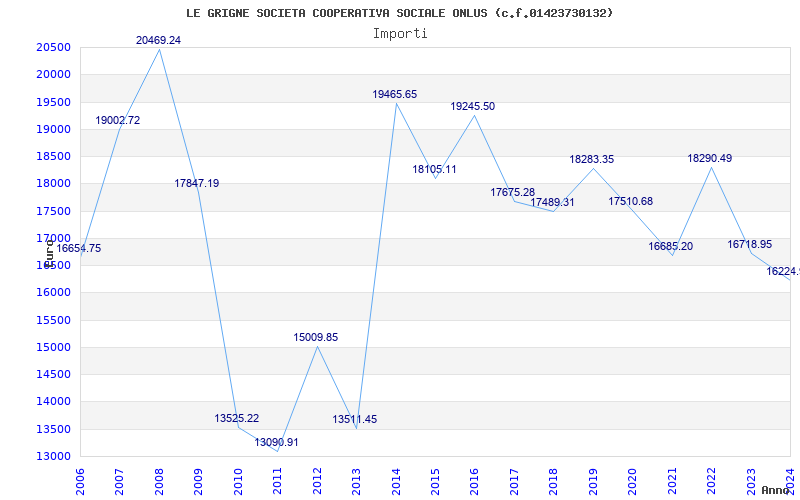Click x-axis year 2014
Screen dimensions: 800x500
[396, 482]
